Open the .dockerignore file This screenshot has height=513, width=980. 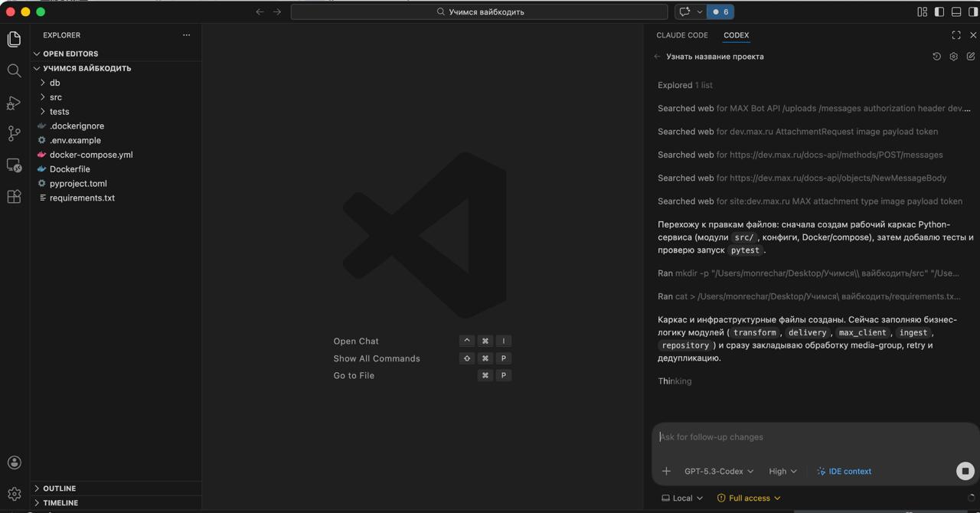[116, 126]
